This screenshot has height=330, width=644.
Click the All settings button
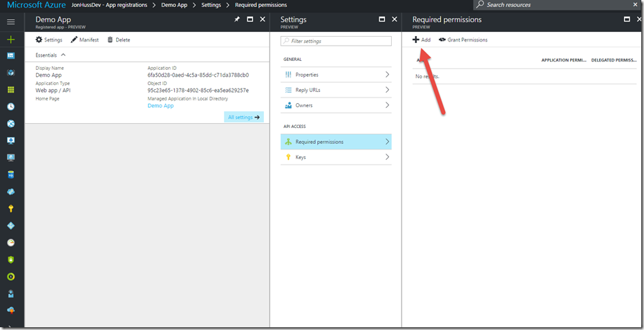point(244,117)
